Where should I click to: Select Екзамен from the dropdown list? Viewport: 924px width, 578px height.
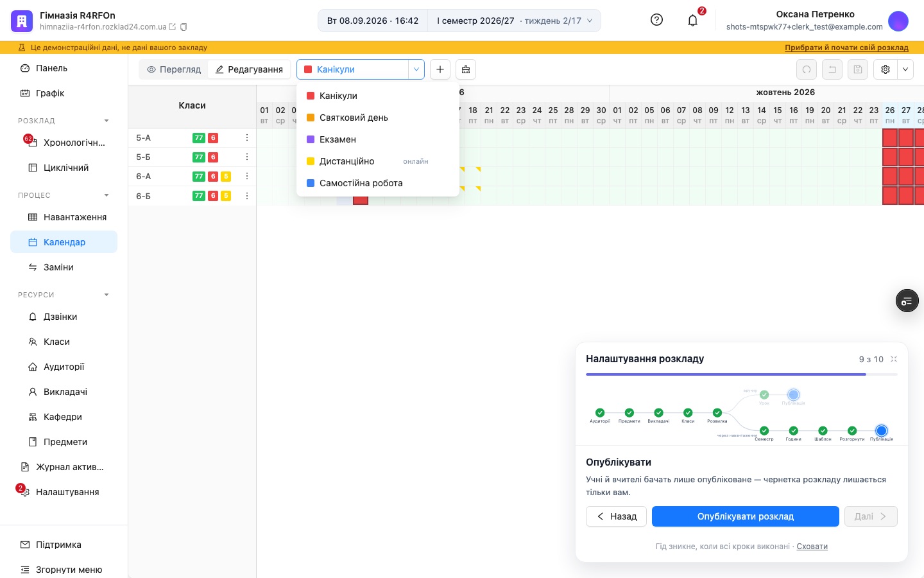pos(378,139)
